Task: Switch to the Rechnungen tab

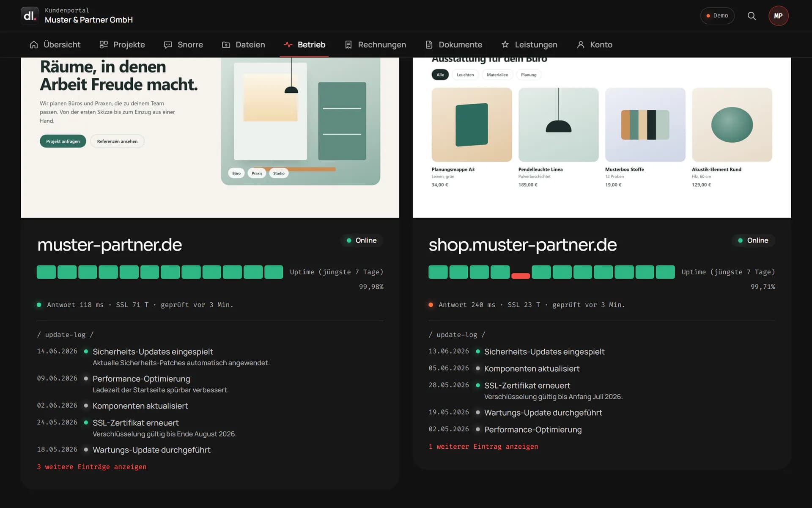Action: (x=375, y=44)
